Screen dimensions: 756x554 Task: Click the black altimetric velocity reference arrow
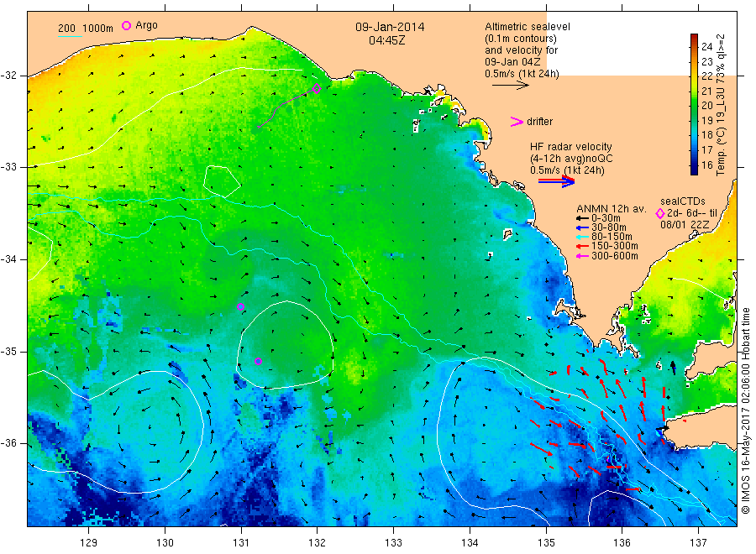tap(510, 86)
